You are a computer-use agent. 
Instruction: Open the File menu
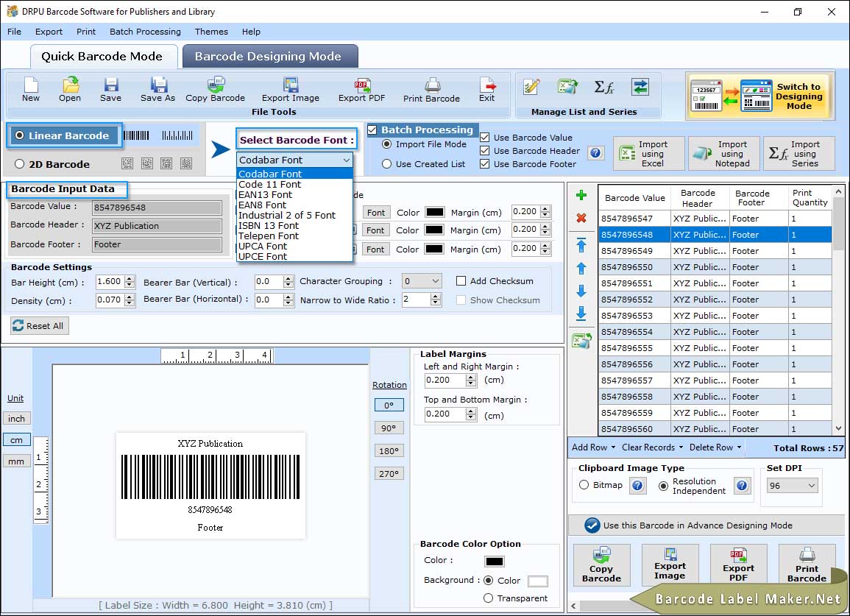point(14,32)
